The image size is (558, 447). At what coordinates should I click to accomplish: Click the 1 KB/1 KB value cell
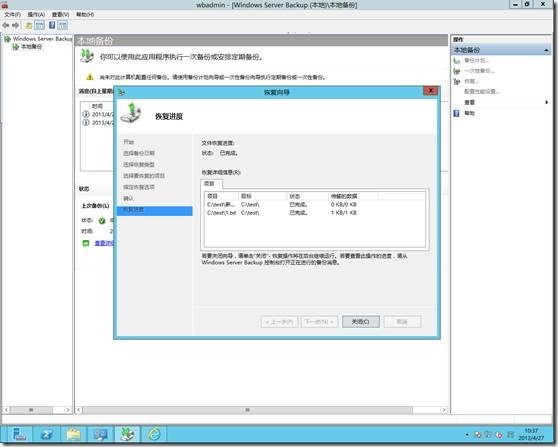[343, 213]
